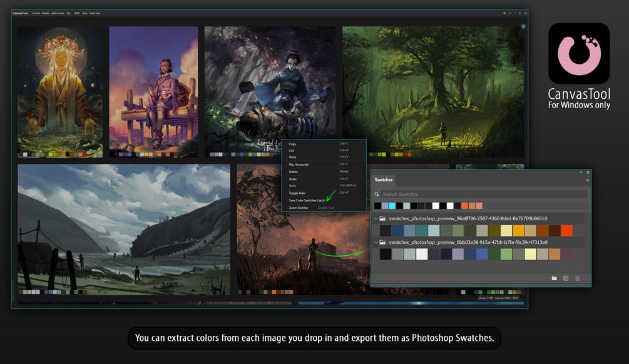Click Ruler in the top toolbar
The height and width of the screenshot is (364, 629).
(84, 13)
